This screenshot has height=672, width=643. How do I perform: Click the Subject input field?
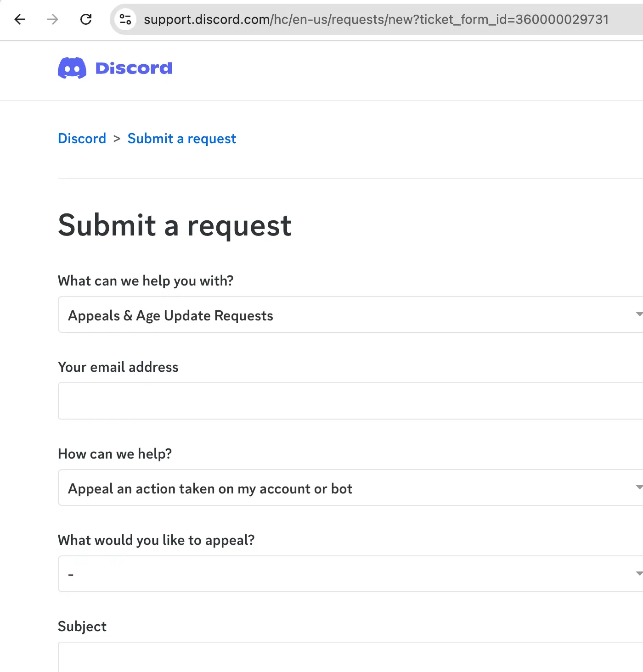(350, 657)
